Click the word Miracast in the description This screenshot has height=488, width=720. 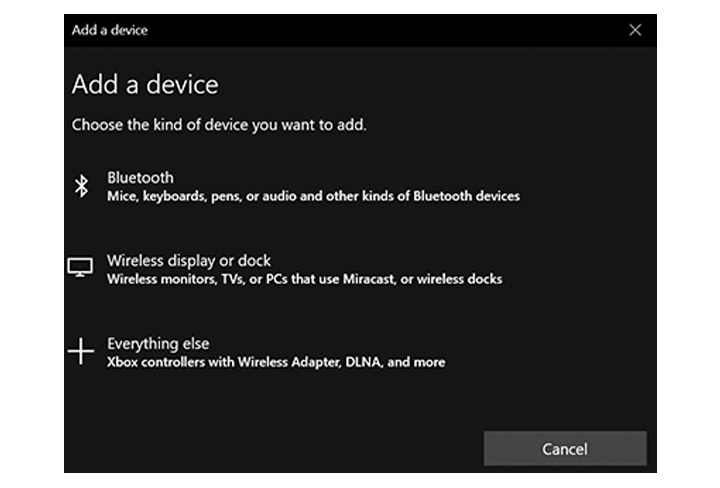(x=369, y=279)
